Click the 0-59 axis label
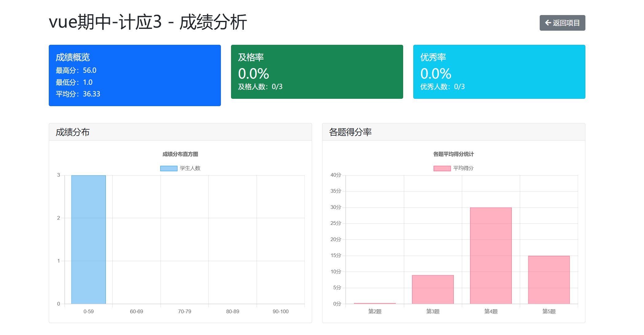 (x=89, y=311)
